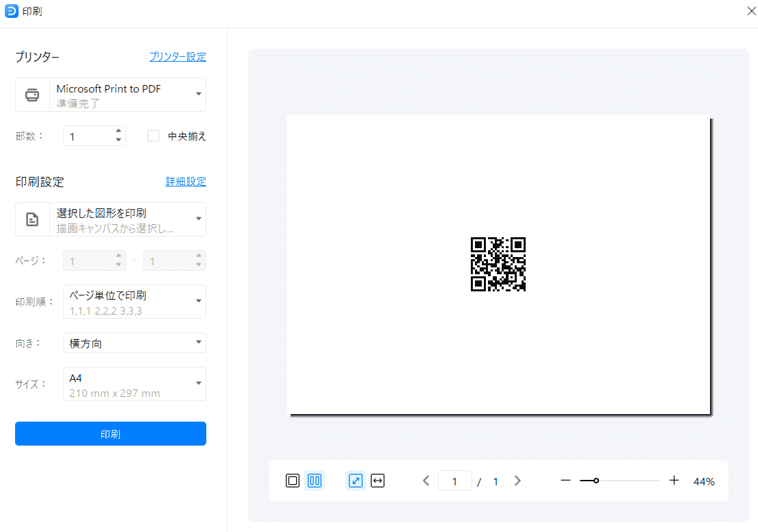Enable the 中央揃え checkbox

tap(154, 136)
